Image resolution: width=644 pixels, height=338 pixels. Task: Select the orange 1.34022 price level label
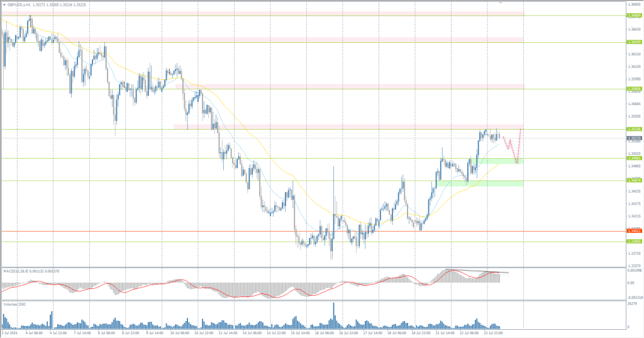click(x=634, y=232)
